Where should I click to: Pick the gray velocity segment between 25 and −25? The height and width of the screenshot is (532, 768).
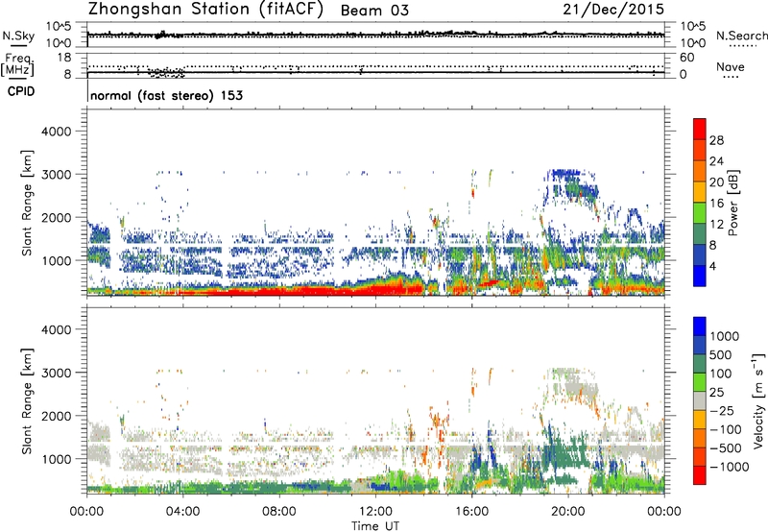point(700,400)
